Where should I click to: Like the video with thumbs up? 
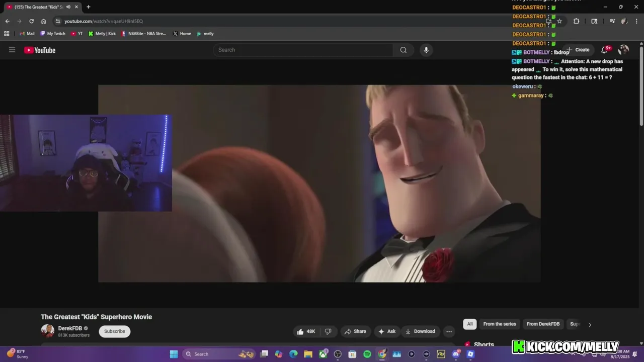(x=306, y=331)
